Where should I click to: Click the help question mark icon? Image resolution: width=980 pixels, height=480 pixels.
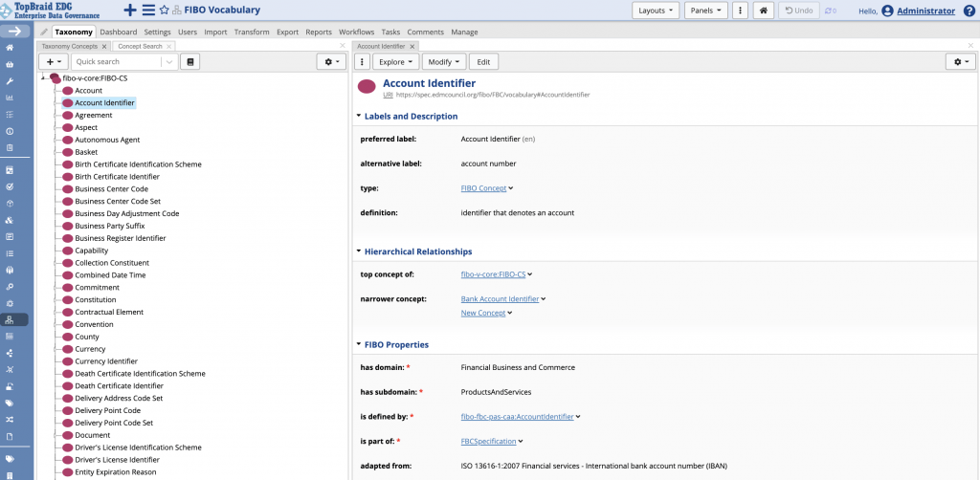pyautogui.click(x=969, y=11)
